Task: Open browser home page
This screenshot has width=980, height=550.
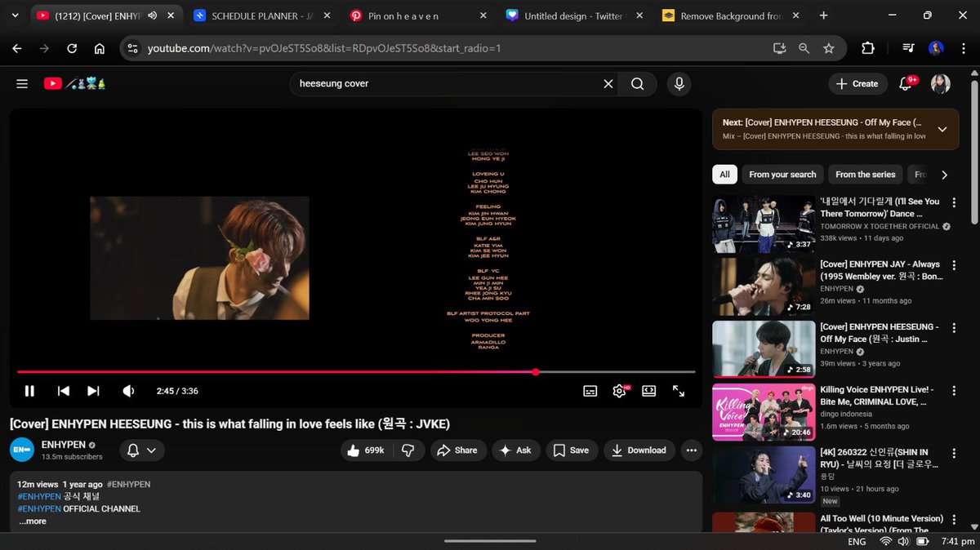Action: pos(100,48)
